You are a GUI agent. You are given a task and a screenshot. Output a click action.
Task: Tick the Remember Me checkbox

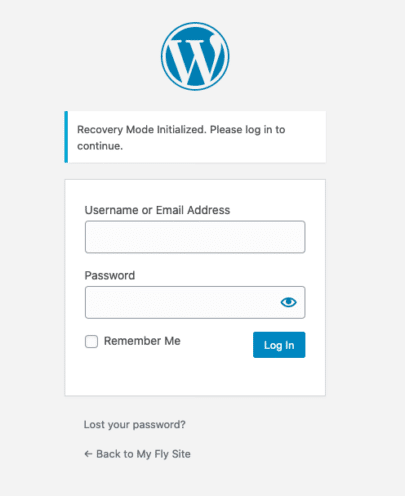point(91,341)
